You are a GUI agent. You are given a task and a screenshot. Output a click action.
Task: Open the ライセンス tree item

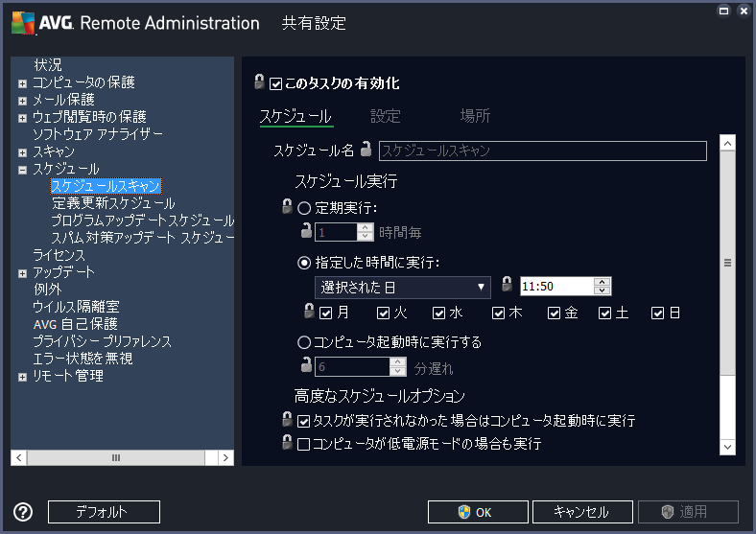point(59,255)
